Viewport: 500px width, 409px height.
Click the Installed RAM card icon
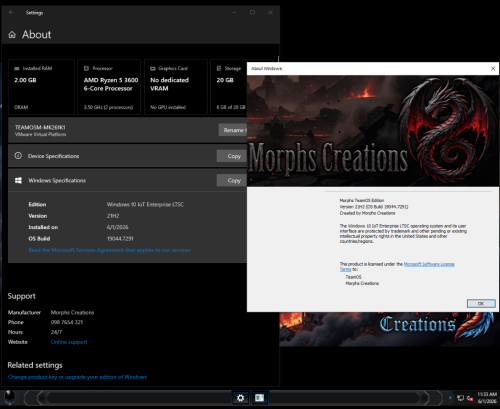pyautogui.click(x=17, y=68)
